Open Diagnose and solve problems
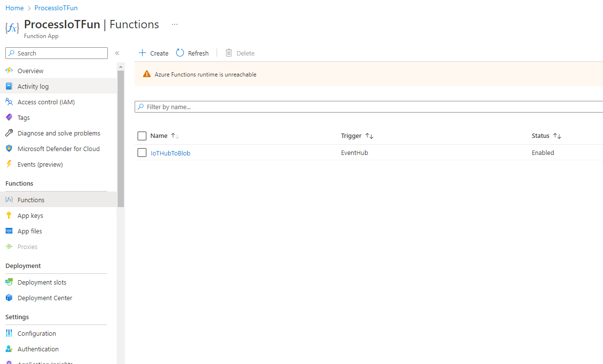This screenshot has height=364, width=603. (59, 133)
